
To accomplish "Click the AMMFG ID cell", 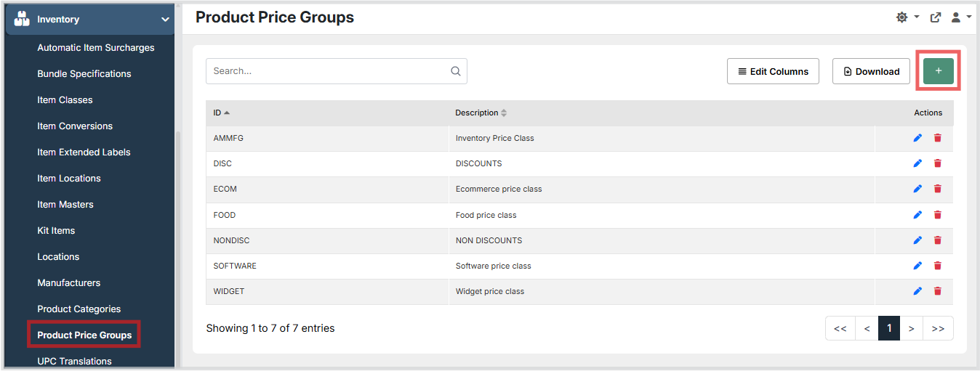I will pos(327,138).
